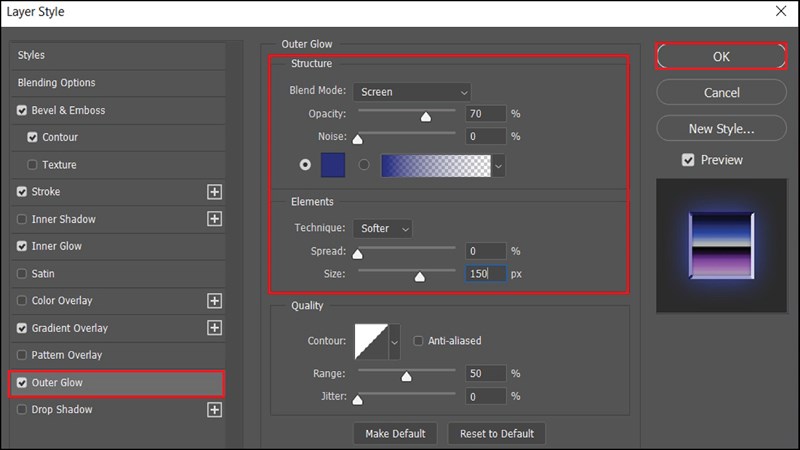Add another Stroke effect with plus icon
This screenshot has width=800, height=450.
[214, 192]
